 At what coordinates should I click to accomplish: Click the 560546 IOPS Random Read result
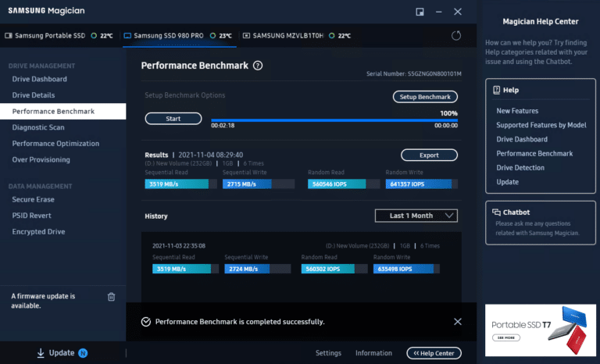click(x=344, y=184)
